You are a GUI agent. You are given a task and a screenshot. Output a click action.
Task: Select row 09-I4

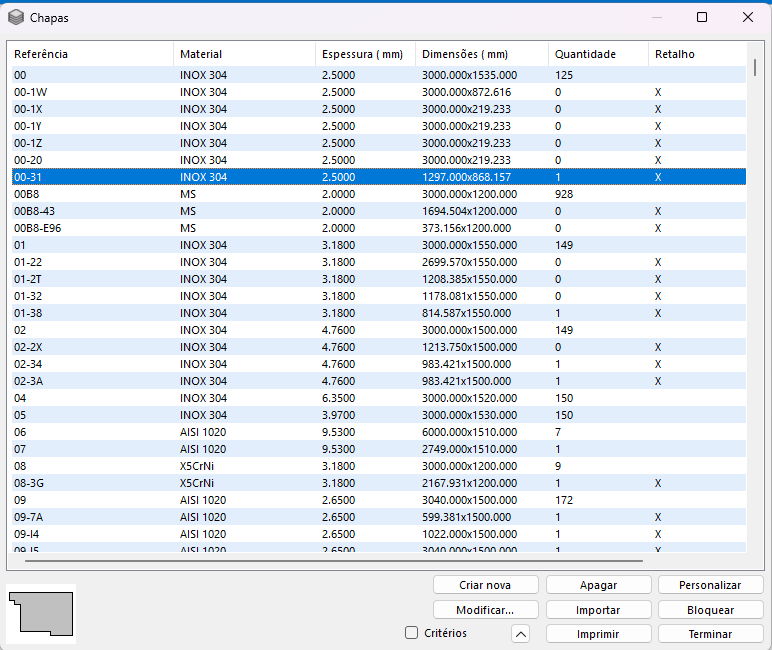(x=379, y=534)
